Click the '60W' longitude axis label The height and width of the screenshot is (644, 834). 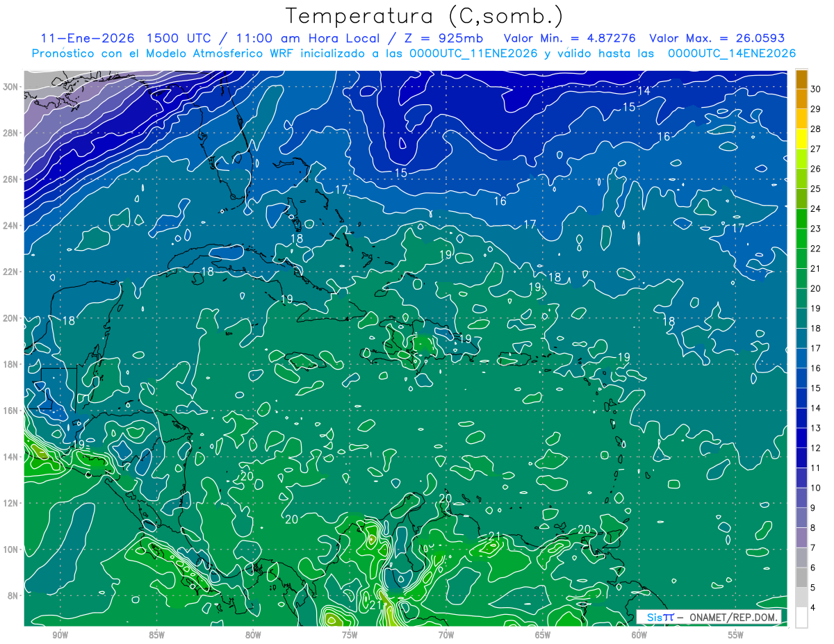[x=639, y=635]
